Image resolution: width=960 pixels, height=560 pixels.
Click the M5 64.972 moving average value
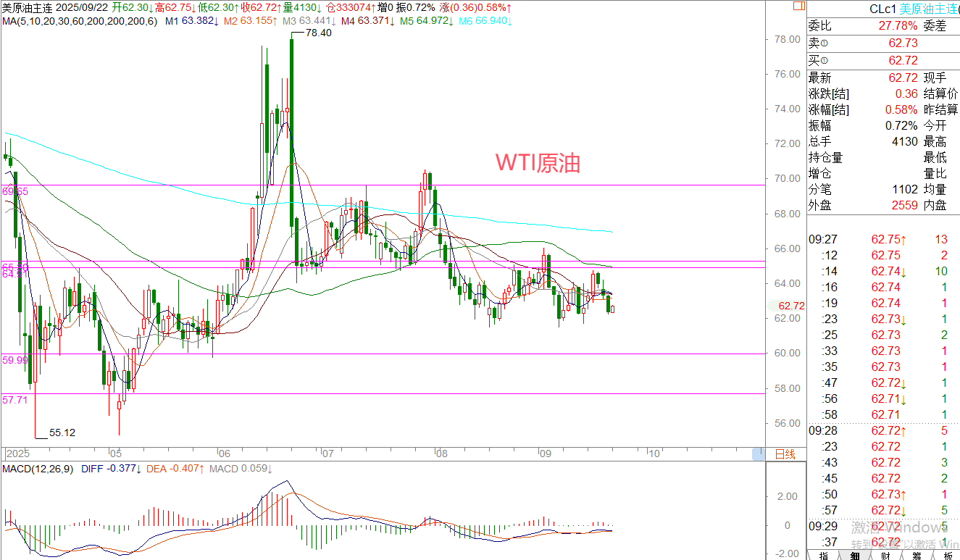pos(427,21)
